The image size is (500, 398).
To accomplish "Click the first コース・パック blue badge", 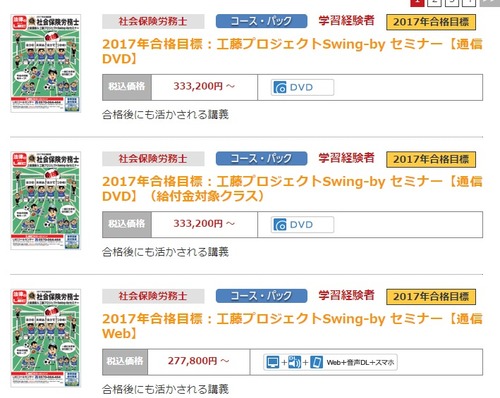I will 261,21.
